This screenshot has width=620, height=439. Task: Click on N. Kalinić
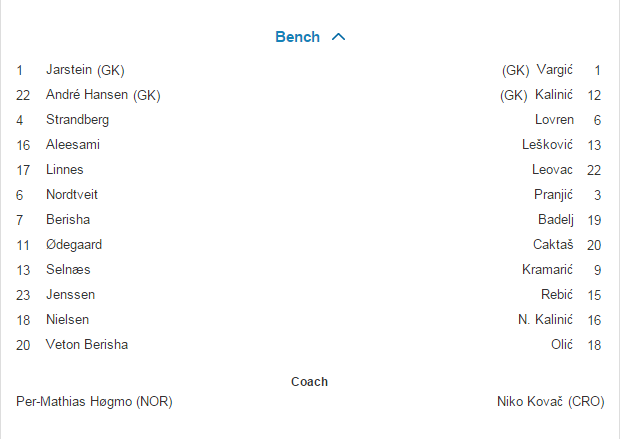pyautogui.click(x=545, y=320)
